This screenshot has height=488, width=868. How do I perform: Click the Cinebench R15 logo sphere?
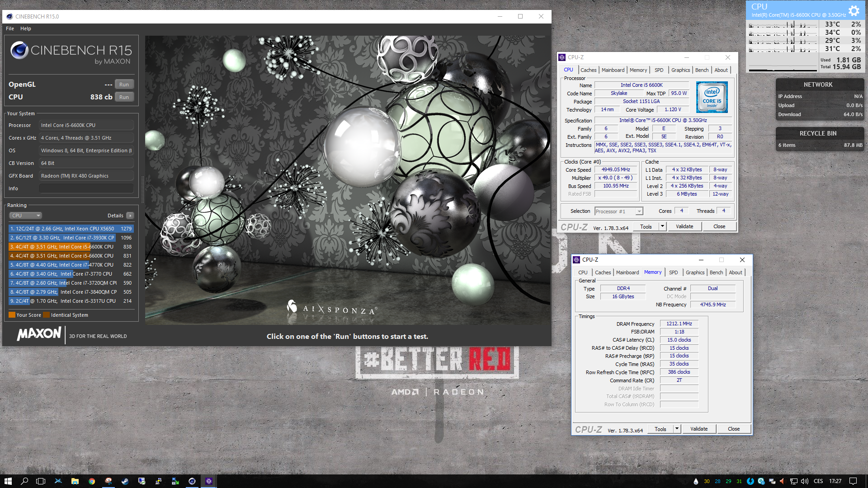(19, 50)
